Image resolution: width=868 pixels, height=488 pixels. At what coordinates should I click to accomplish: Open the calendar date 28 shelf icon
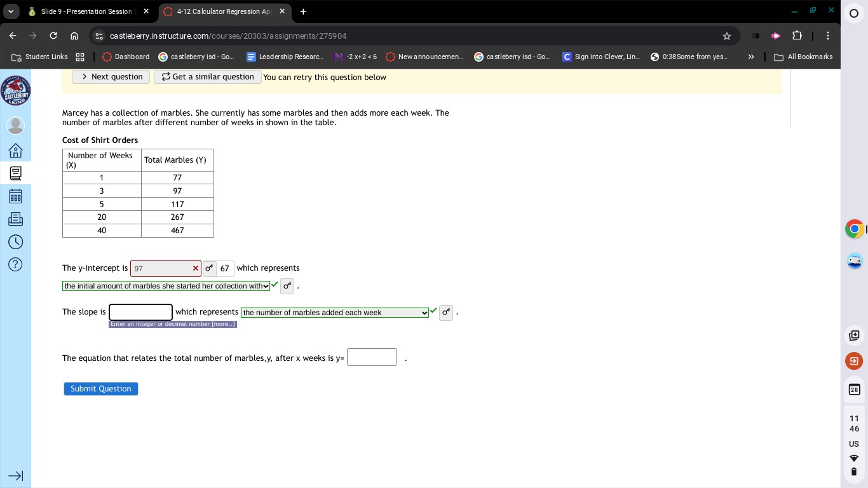(x=854, y=390)
